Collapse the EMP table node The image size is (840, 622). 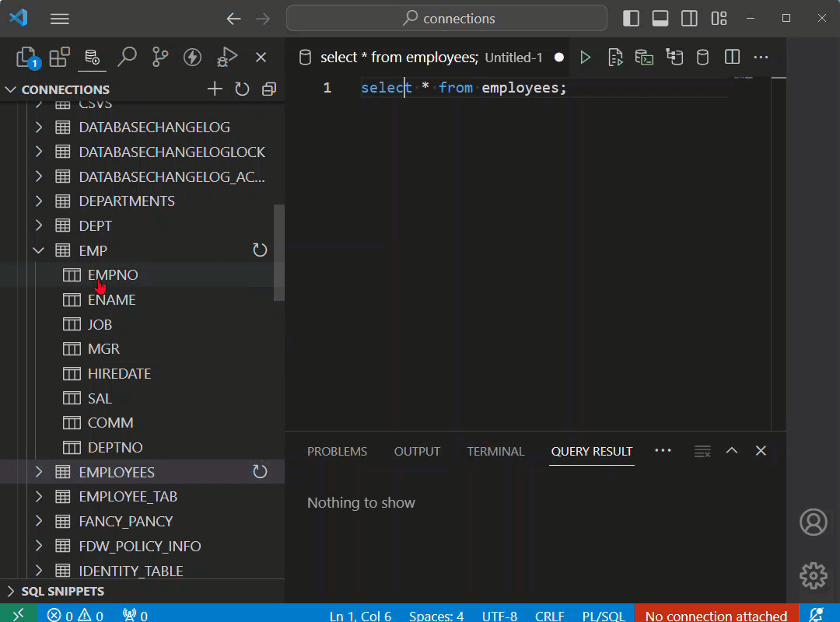(x=39, y=250)
